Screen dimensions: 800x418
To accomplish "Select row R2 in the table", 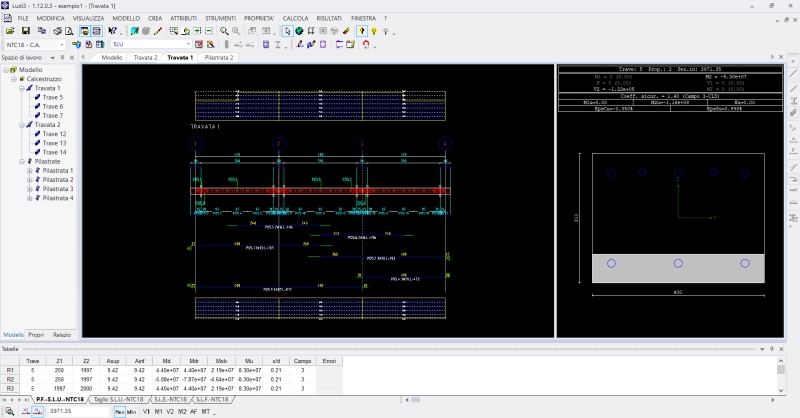I will [x=10, y=380].
